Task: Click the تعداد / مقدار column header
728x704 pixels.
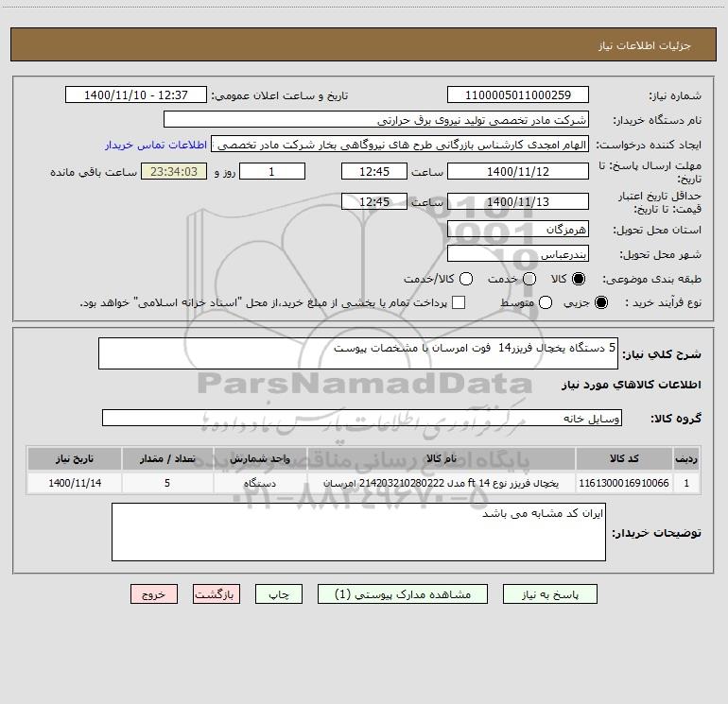Action: click(x=167, y=458)
